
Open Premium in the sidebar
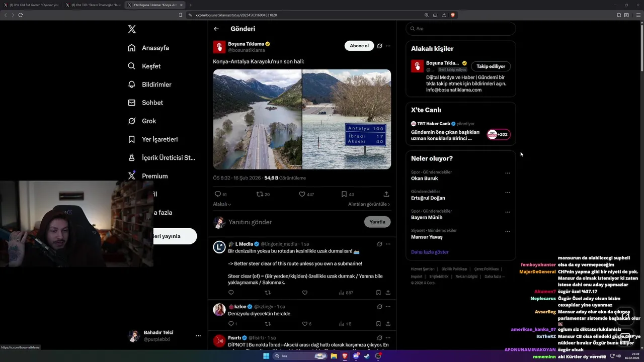coord(148,176)
